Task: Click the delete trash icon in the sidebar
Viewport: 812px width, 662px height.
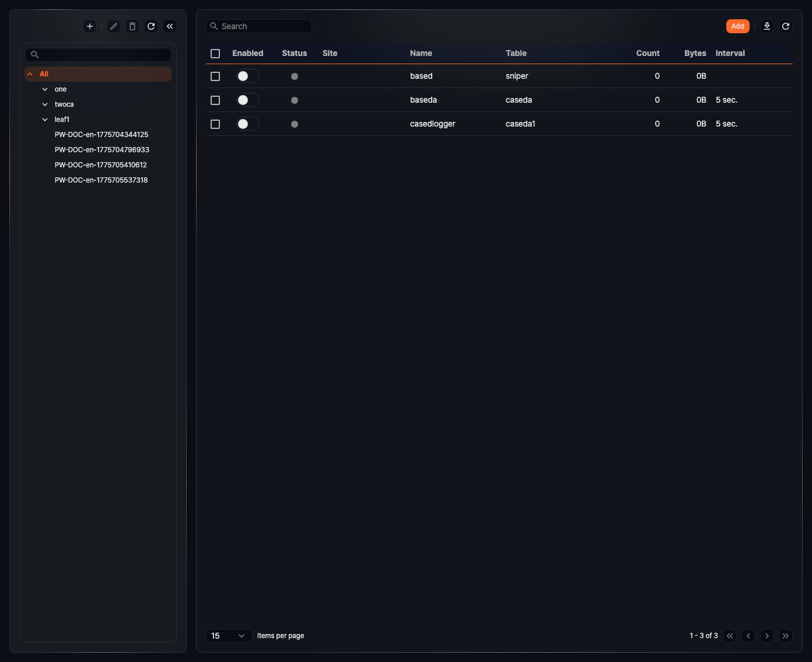Action: pos(132,26)
